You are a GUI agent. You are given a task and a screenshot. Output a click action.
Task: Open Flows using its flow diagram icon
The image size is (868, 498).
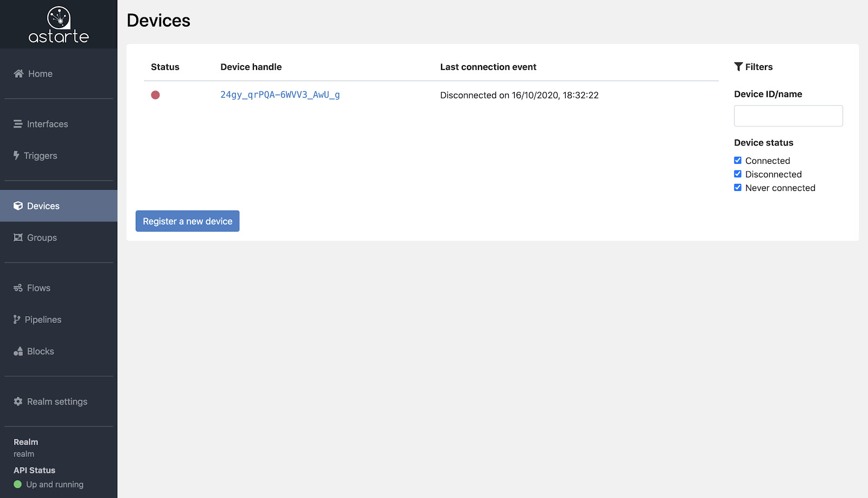17,288
